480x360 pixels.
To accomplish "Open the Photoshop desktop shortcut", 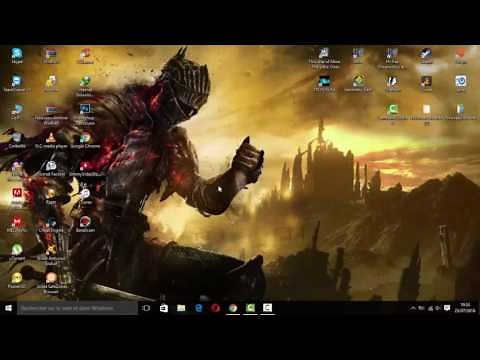I will point(85,114).
